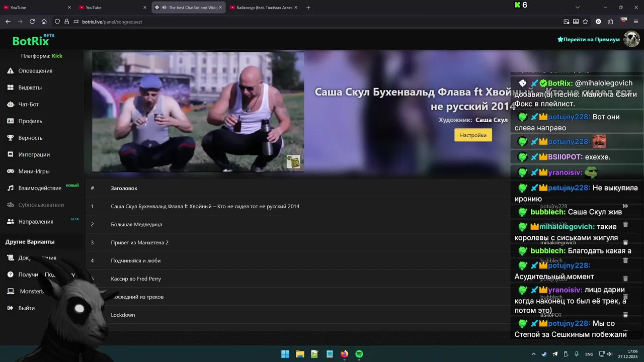Select the song row Подчиняйся и люби

tap(297, 260)
